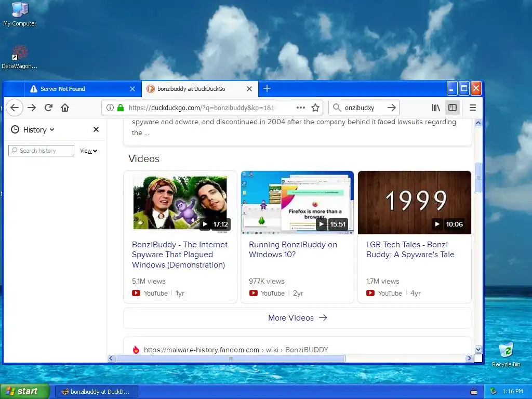
Task: Open the View dropdown in History sidebar
Action: (88, 151)
